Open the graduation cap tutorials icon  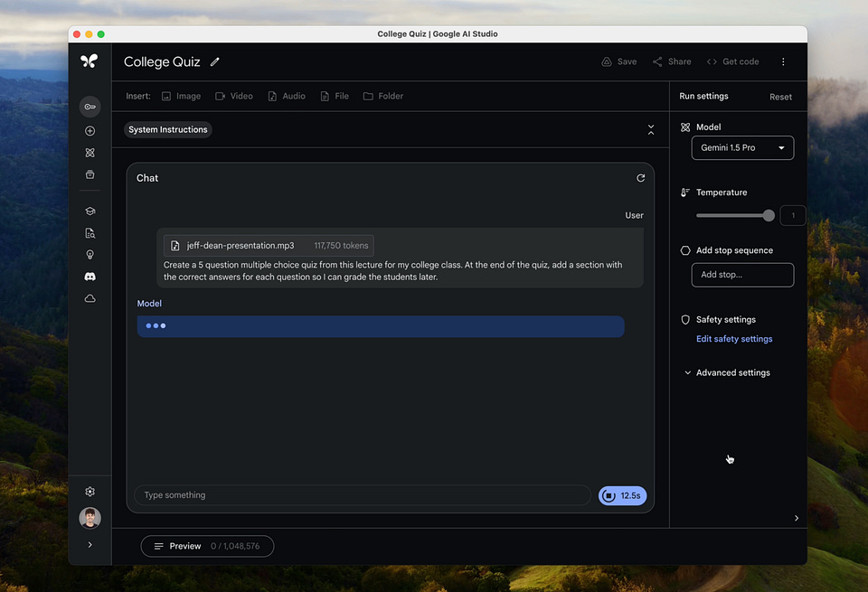90,211
